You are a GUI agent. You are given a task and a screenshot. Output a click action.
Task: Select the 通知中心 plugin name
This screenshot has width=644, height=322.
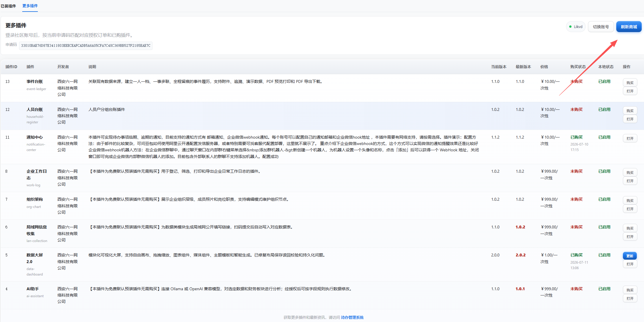pyautogui.click(x=35, y=137)
